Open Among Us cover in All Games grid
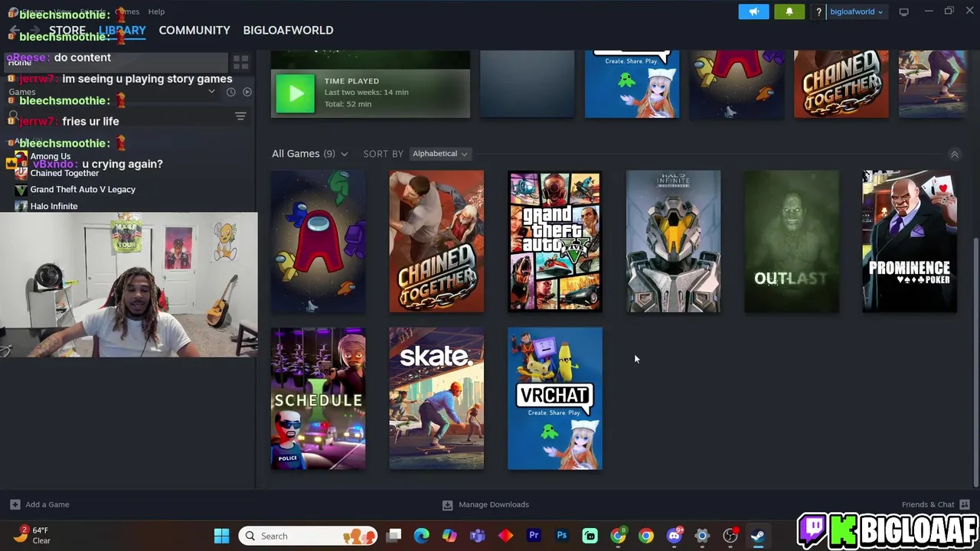The height and width of the screenshot is (551, 980). coord(318,242)
